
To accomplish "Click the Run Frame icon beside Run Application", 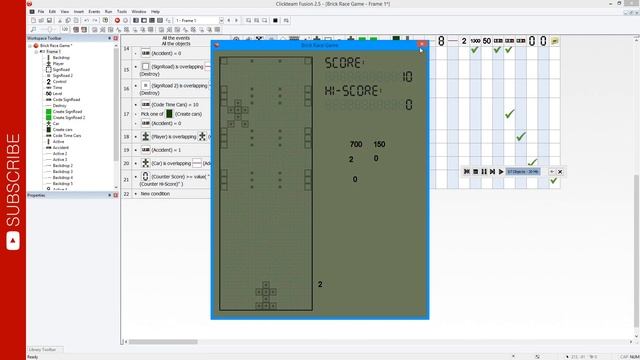I will tap(125, 20).
